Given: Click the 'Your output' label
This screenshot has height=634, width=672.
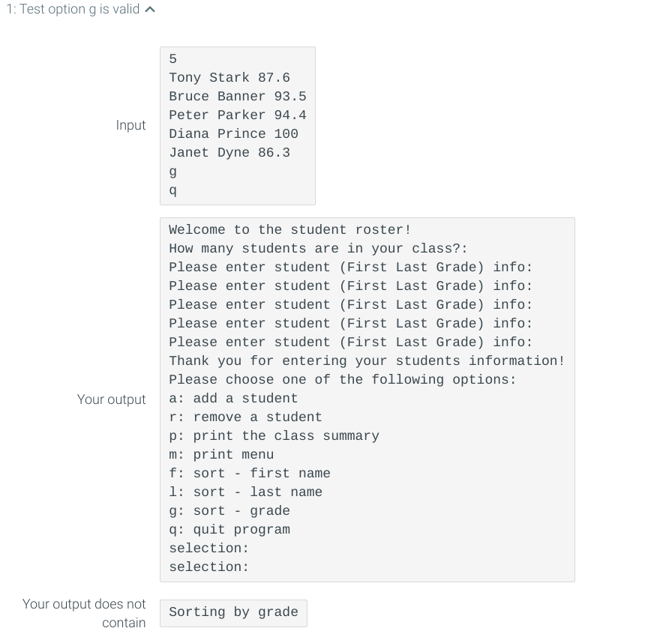Looking at the screenshot, I should click(112, 399).
